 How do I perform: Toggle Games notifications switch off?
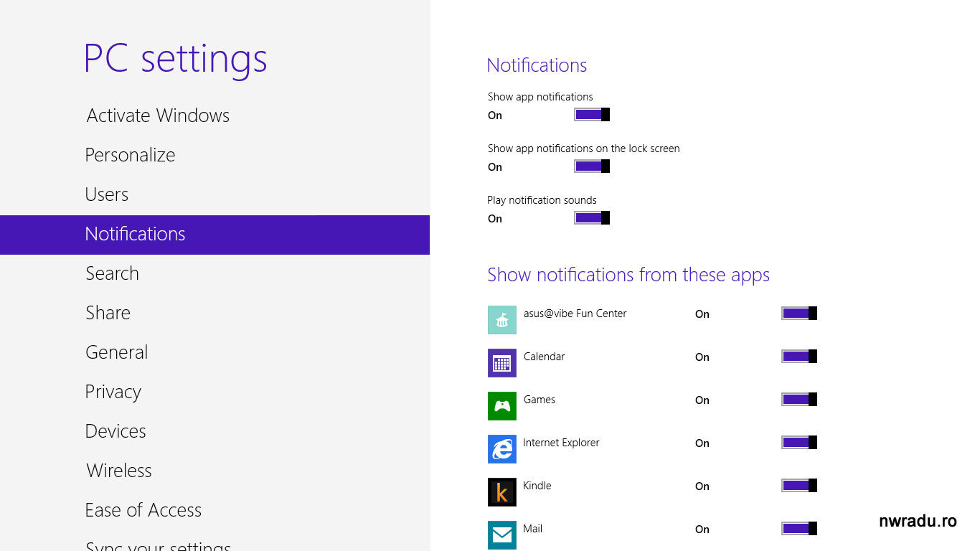point(799,400)
